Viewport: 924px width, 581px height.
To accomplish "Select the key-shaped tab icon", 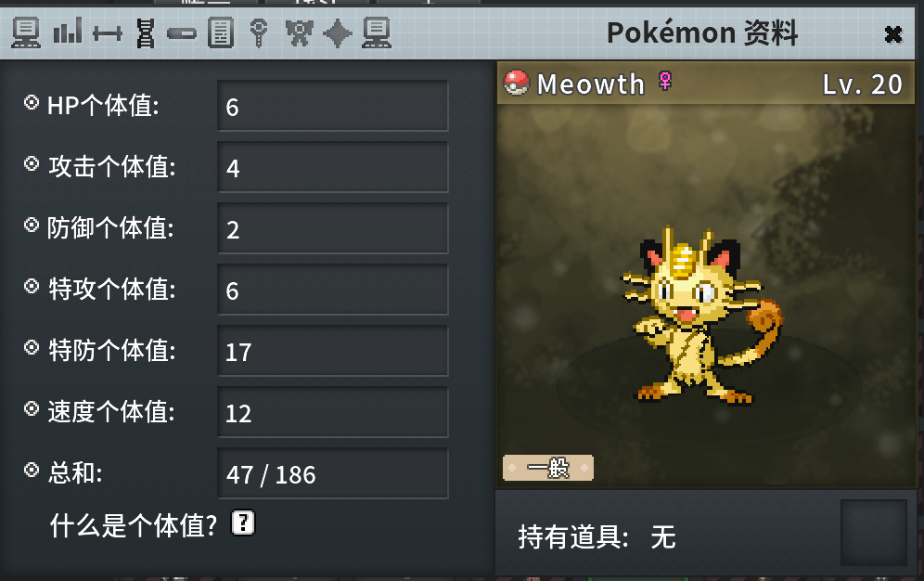I will pyautogui.click(x=259, y=33).
